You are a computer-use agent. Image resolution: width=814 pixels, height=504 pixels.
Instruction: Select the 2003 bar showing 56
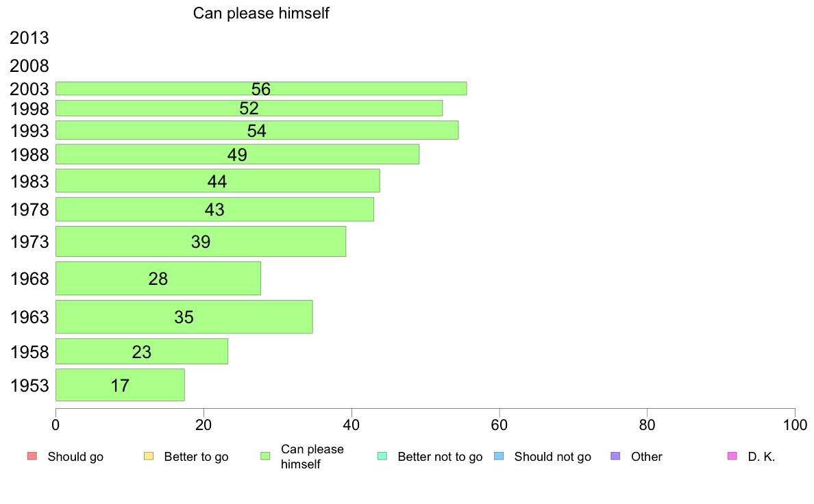(x=261, y=88)
